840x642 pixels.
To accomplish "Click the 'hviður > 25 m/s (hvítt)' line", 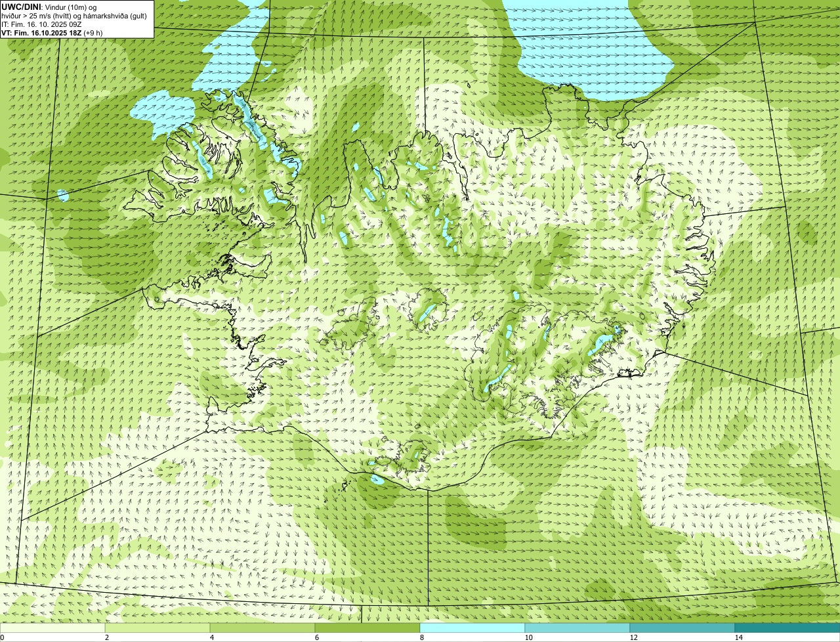I will click(x=73, y=15).
